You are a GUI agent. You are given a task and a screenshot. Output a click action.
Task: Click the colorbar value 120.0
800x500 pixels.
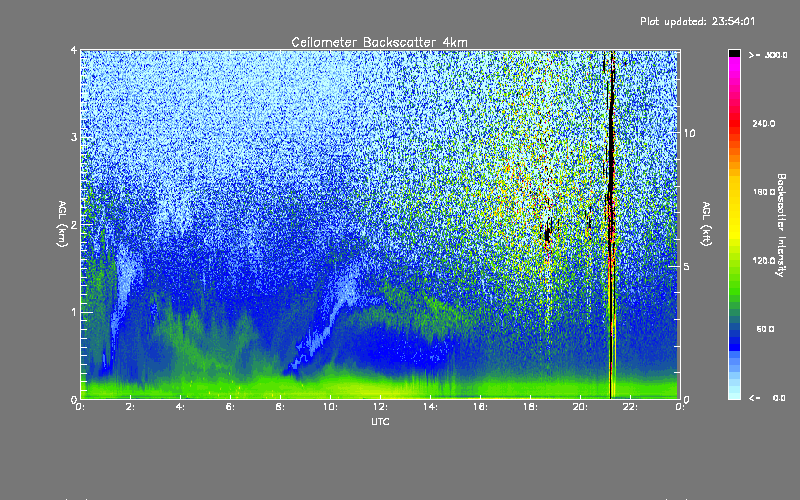click(764, 260)
